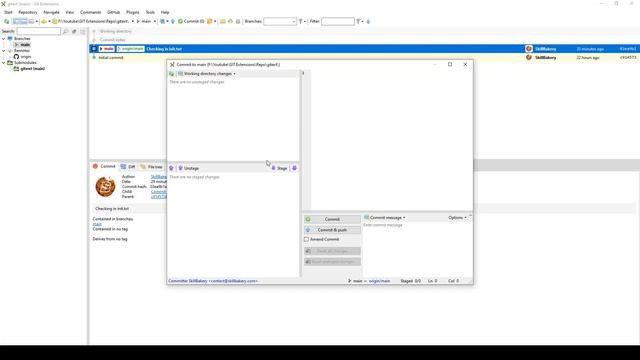This screenshot has height=360, width=640.
Task: Collapse the Remotes tree node
Action: coord(4,51)
